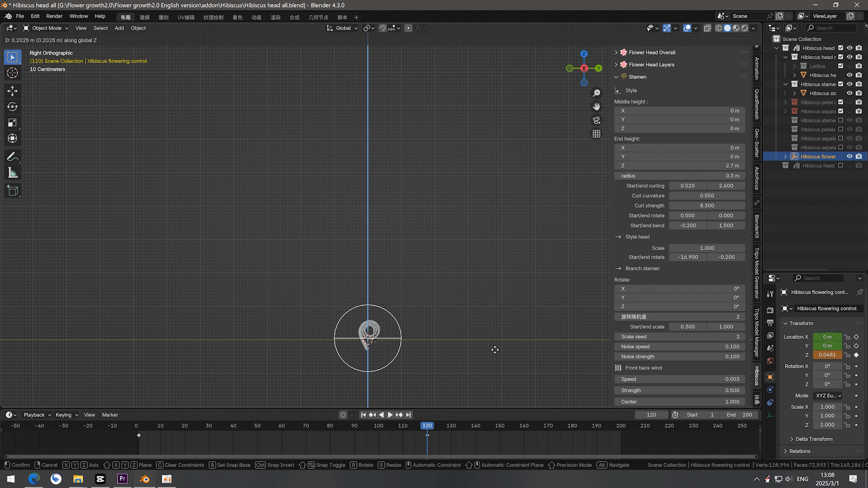Activate the 3D Cursor tool
Image resolution: width=868 pixels, height=488 pixels.
(13, 73)
